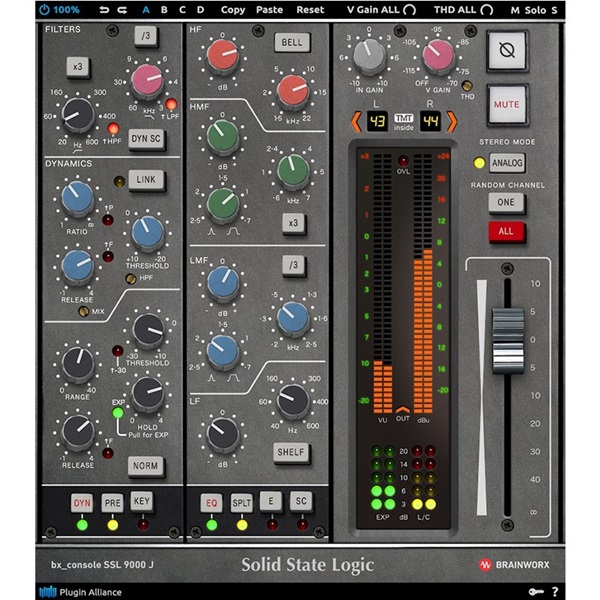Click the pink LPF kHz knob
This screenshot has width=600, height=600.
point(147,82)
